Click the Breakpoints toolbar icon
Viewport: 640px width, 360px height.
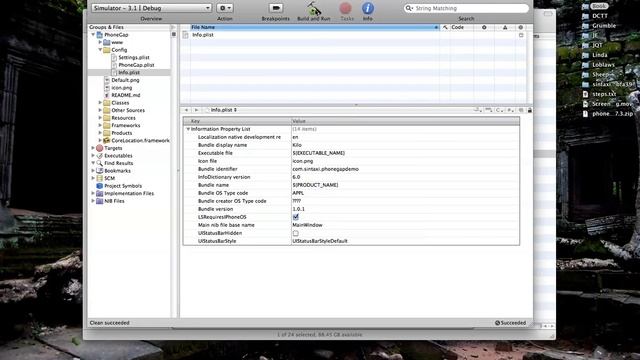click(276, 8)
